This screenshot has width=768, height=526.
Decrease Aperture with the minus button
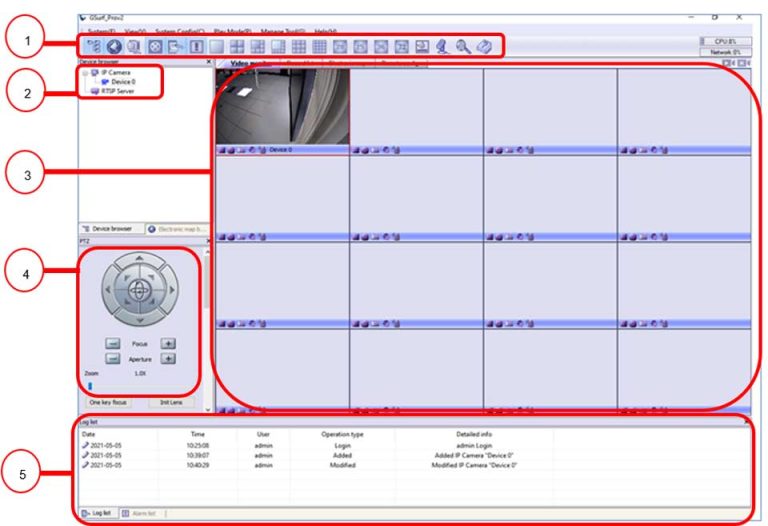click(x=113, y=358)
